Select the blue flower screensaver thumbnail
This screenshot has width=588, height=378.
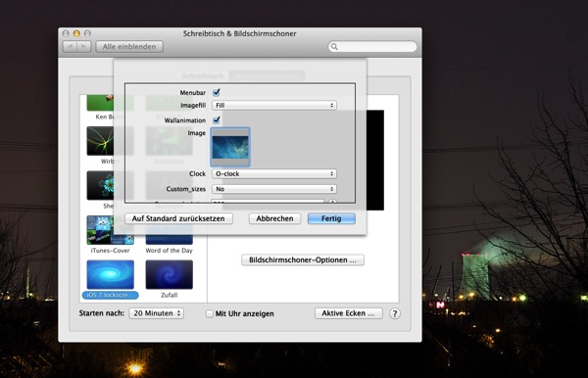click(x=100, y=185)
